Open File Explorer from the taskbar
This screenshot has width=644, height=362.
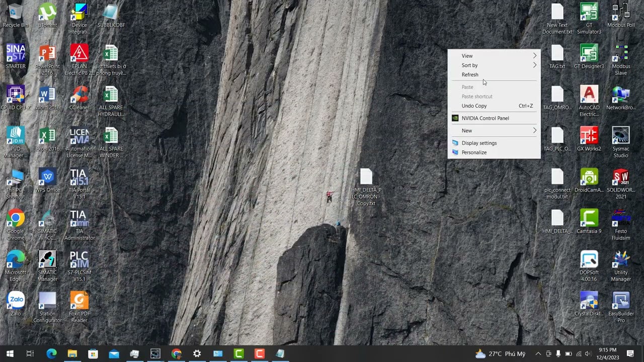[x=72, y=354]
